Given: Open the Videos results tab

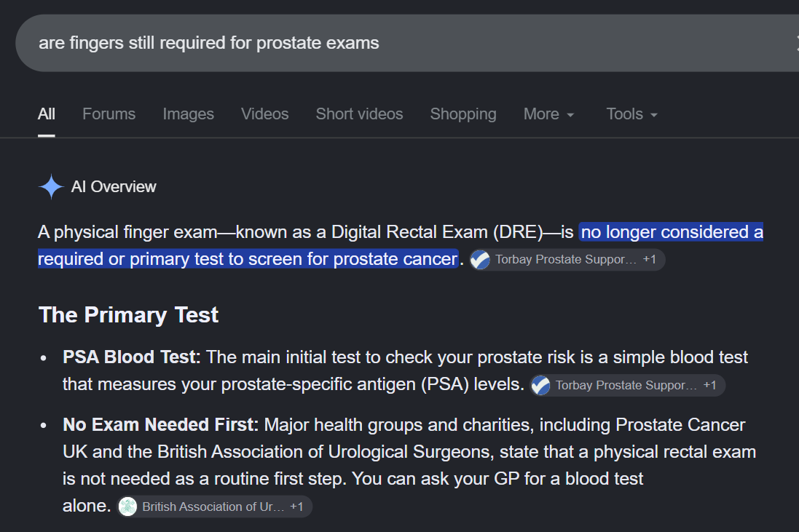Looking at the screenshot, I should pyautogui.click(x=265, y=114).
